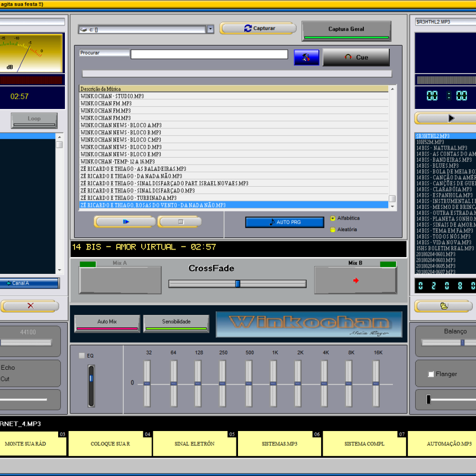Click the open folder button on right deck
Screen dimensions: 476x476
pyautogui.click(x=444, y=306)
